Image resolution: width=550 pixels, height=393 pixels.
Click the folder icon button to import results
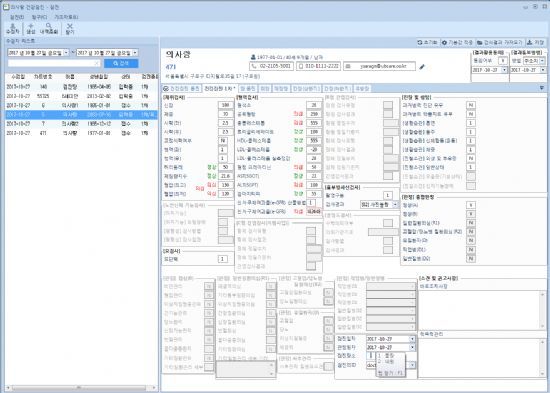click(x=500, y=42)
